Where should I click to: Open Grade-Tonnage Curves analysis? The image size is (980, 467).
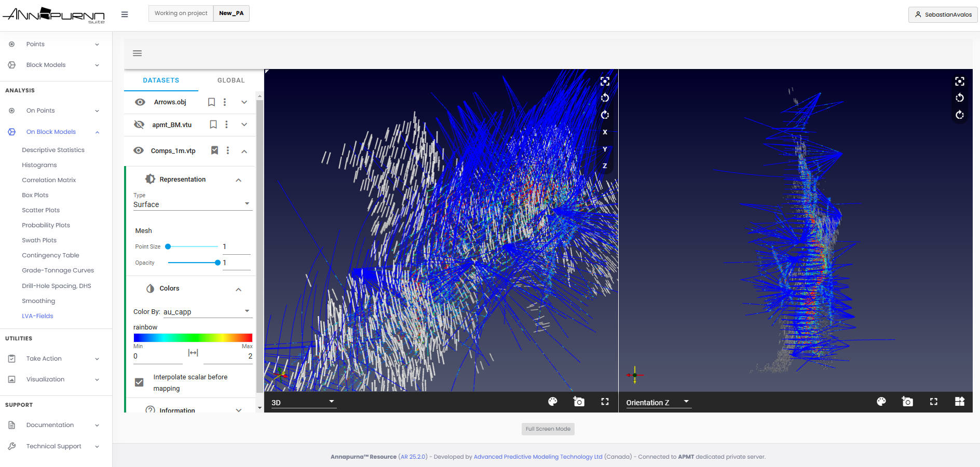(x=58, y=270)
